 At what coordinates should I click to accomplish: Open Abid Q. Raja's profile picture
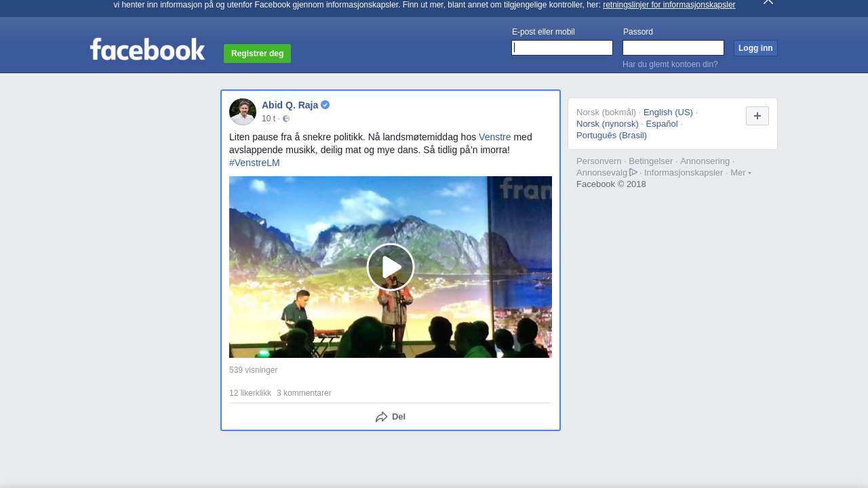click(x=243, y=112)
